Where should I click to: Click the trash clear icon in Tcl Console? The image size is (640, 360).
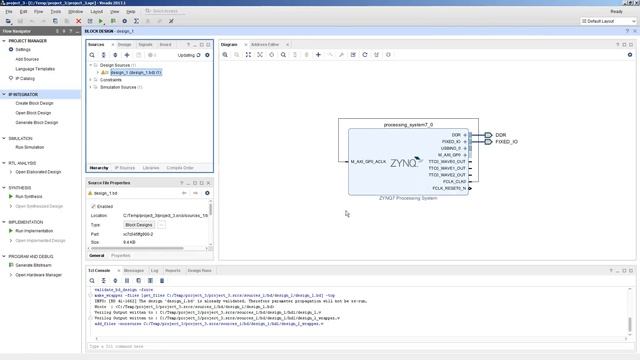pos(162,281)
